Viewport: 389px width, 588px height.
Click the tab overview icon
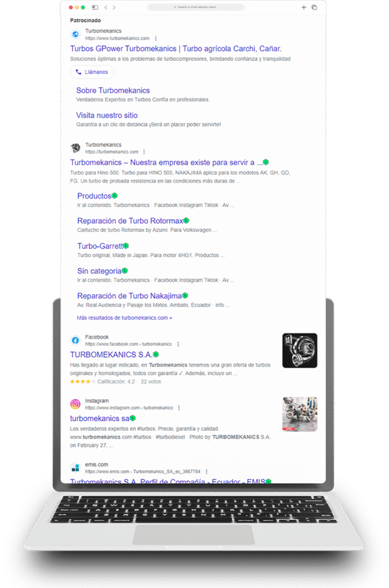(314, 7)
